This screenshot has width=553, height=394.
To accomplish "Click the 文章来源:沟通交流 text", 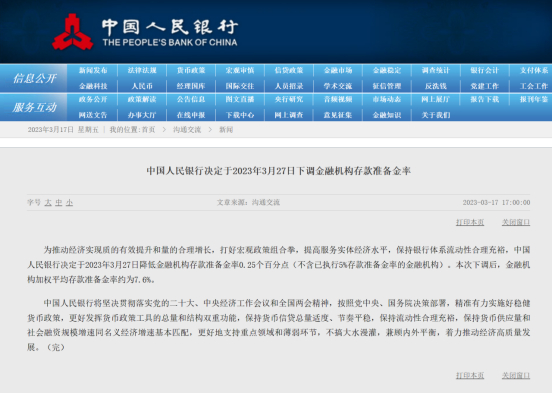I will click(248, 202).
